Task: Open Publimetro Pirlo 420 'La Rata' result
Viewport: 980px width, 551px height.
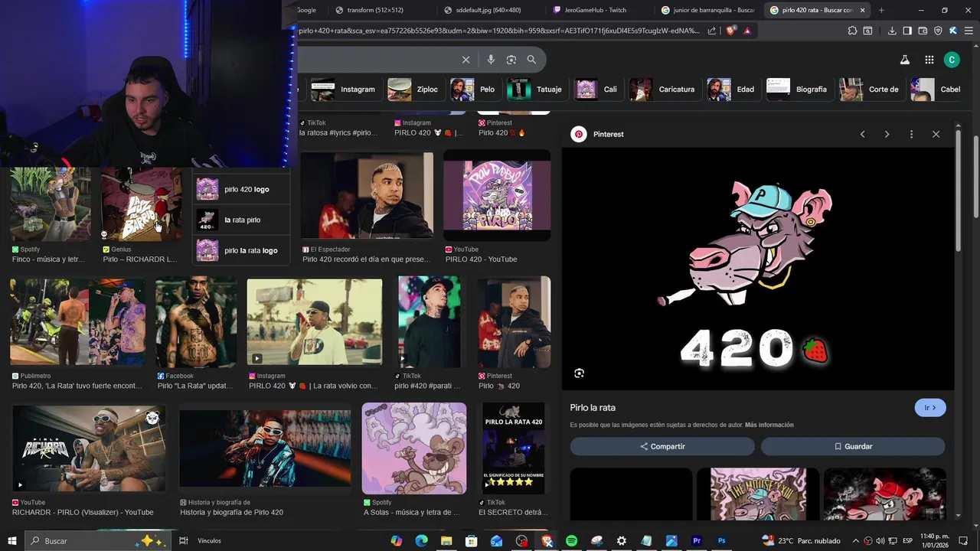Action: click(x=77, y=322)
